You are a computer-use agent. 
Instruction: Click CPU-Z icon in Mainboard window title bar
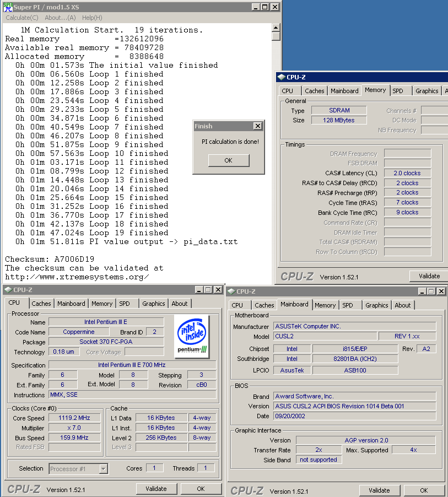pyautogui.click(x=231, y=291)
